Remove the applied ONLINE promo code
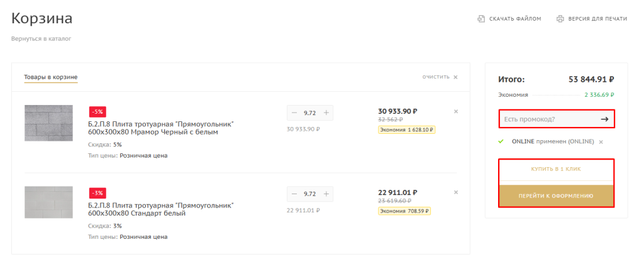 [x=601, y=142]
